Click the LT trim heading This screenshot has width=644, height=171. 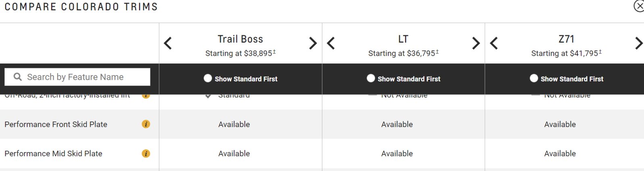pyautogui.click(x=403, y=39)
